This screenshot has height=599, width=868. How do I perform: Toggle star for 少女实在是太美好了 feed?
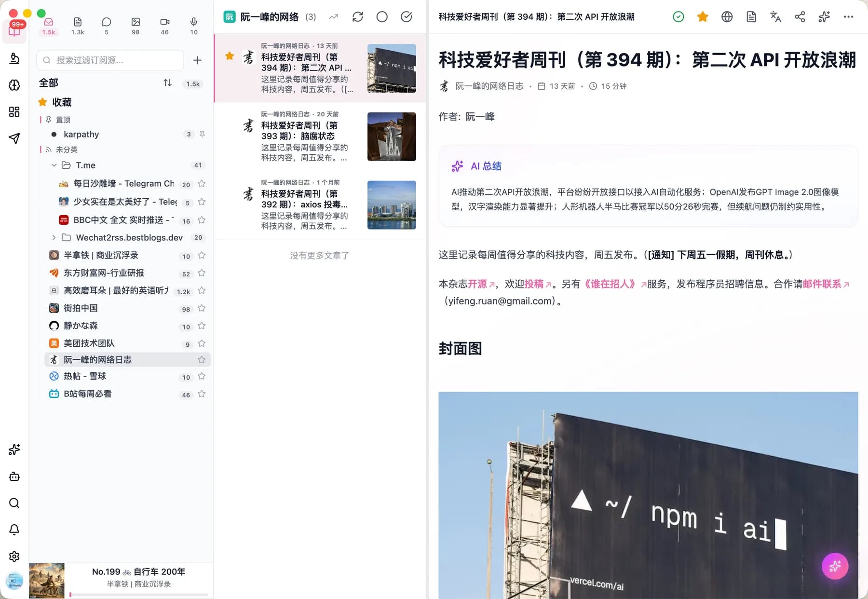(x=202, y=202)
